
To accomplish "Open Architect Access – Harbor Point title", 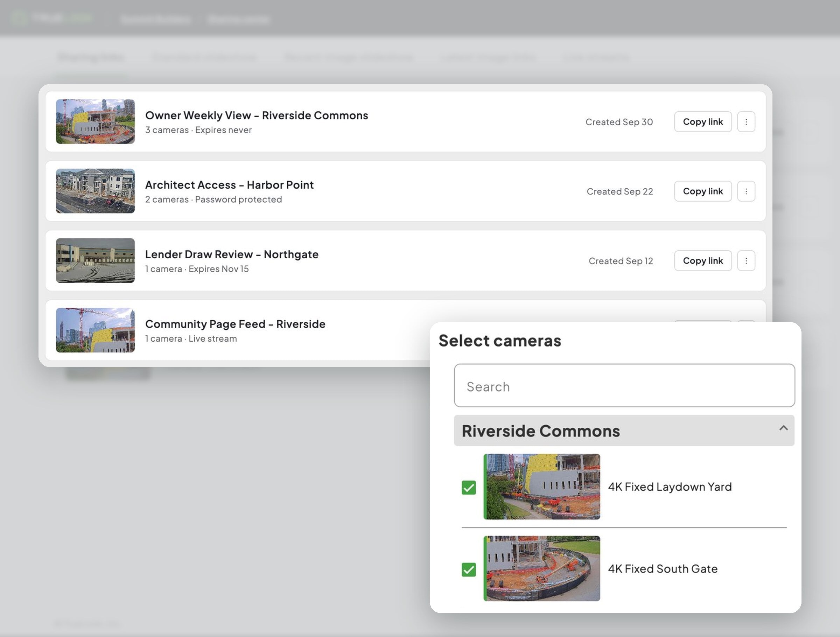I will pyautogui.click(x=229, y=184).
